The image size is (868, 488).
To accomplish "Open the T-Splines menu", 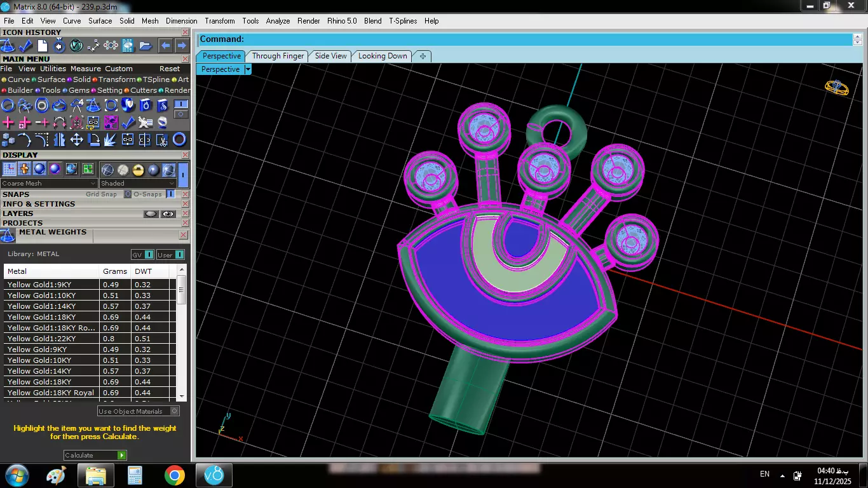I will [403, 21].
